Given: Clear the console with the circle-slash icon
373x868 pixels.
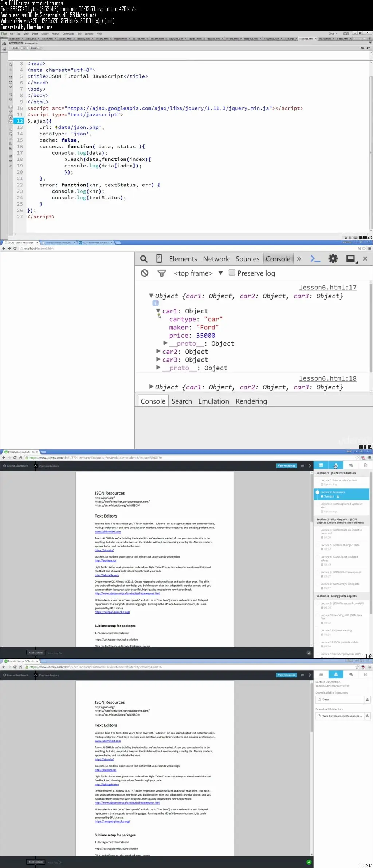Looking at the screenshot, I should pos(145,273).
